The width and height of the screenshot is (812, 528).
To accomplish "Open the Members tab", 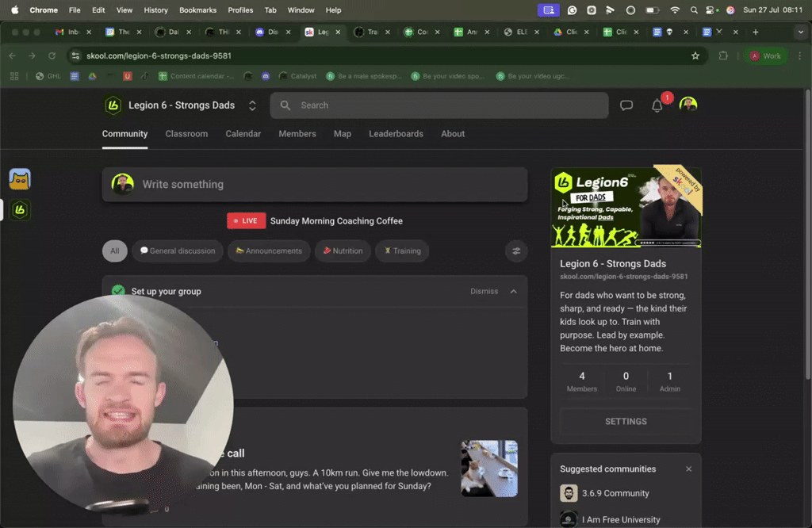I will click(297, 133).
